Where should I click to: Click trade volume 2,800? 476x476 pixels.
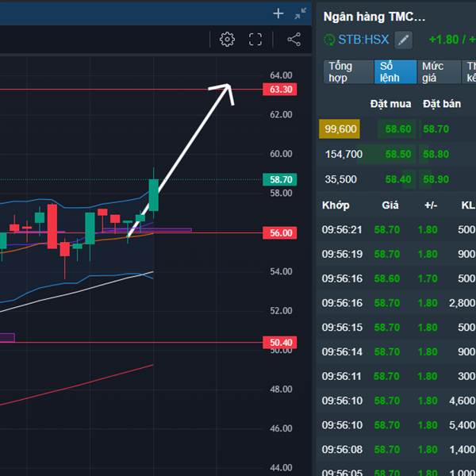(x=462, y=303)
